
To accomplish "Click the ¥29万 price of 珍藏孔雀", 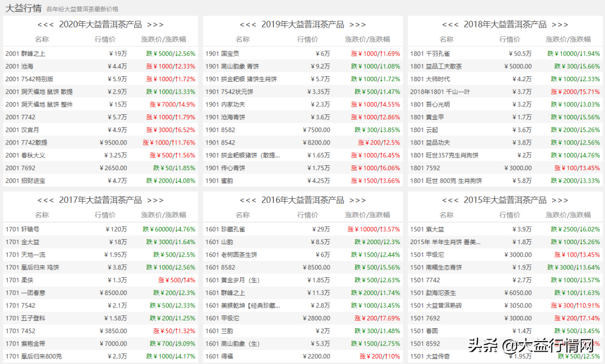I will [x=320, y=229].
